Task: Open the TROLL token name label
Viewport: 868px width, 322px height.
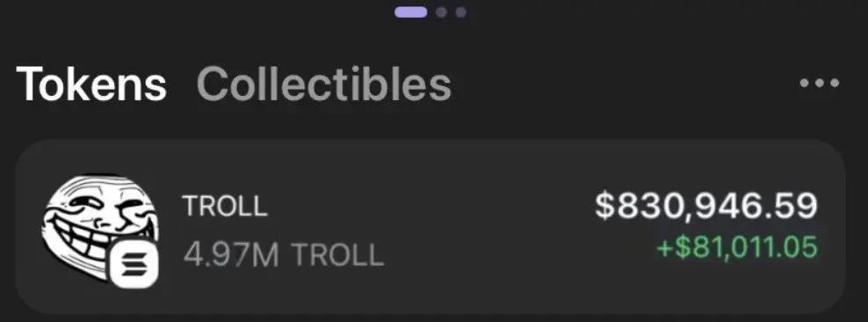Action: click(225, 206)
